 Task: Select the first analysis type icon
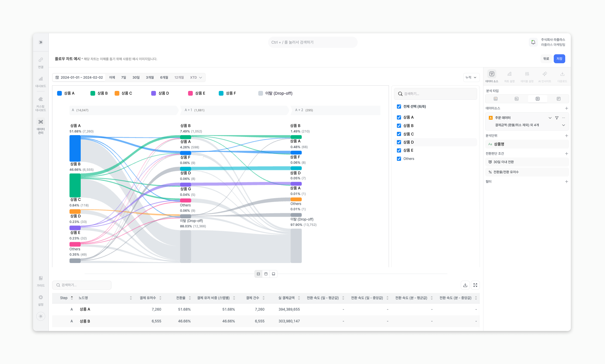[x=495, y=99]
